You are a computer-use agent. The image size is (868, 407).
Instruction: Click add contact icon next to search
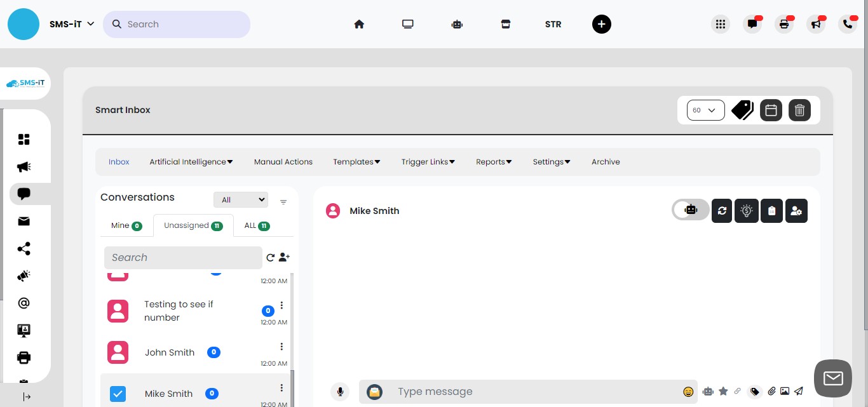click(x=284, y=257)
